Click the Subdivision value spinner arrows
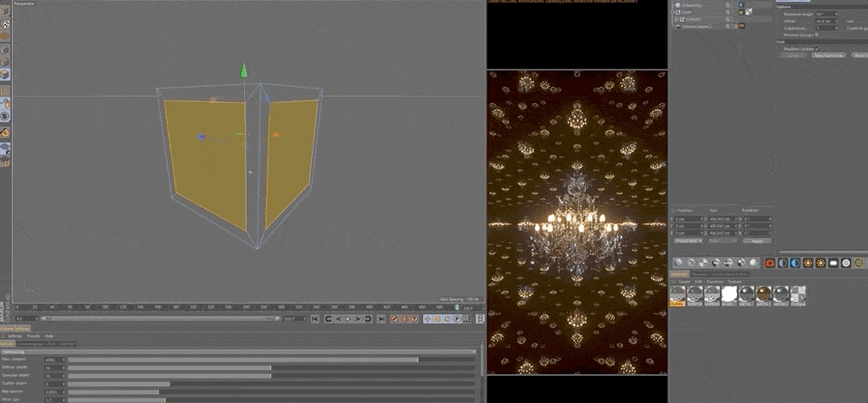Viewport: 868px width, 403px height. tap(836, 28)
